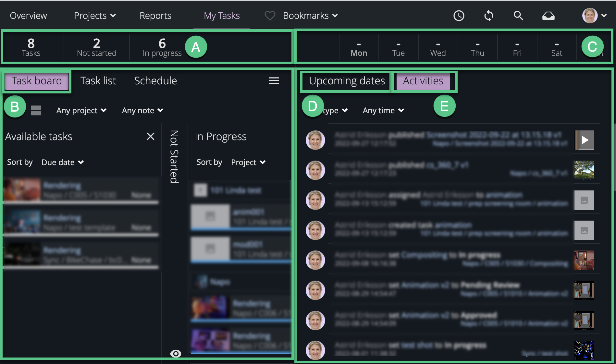Image resolution: width=616 pixels, height=364 pixels.
Task: Click the sync refresh icon
Action: [488, 15]
